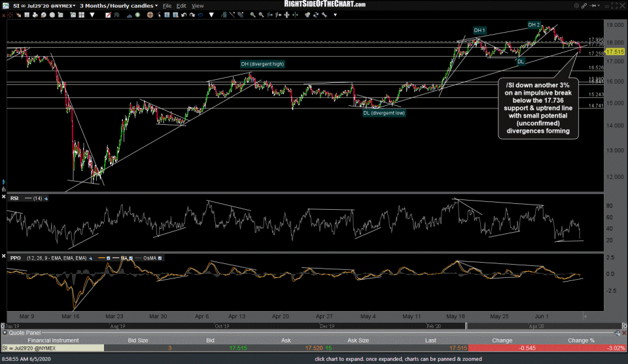Click the yellow 17.515 current price tag
Viewport: 628px width, 364px height.
[615, 51]
